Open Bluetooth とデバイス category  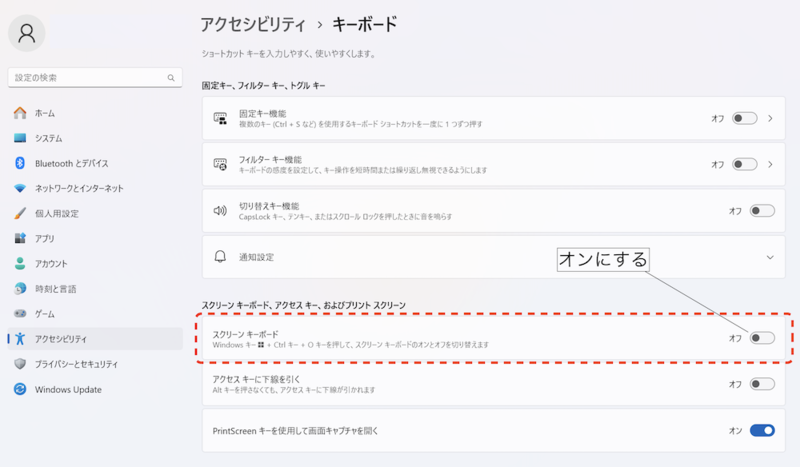click(x=95, y=163)
